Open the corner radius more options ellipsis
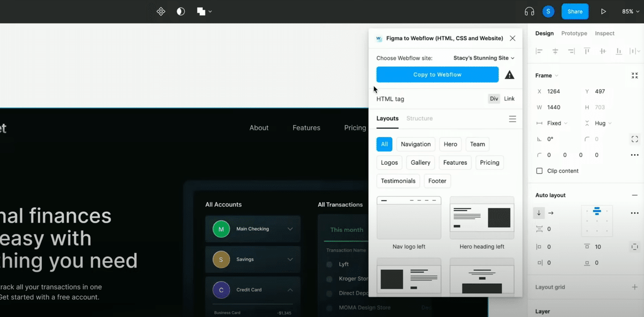Image resolution: width=644 pixels, height=317 pixels. [x=635, y=155]
